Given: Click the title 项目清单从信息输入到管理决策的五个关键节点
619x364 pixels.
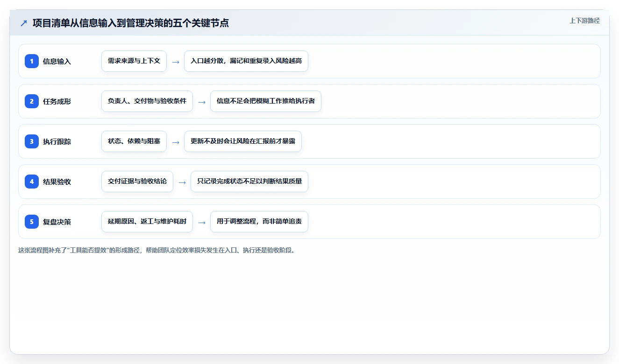Looking at the screenshot, I should pyautogui.click(x=131, y=23).
